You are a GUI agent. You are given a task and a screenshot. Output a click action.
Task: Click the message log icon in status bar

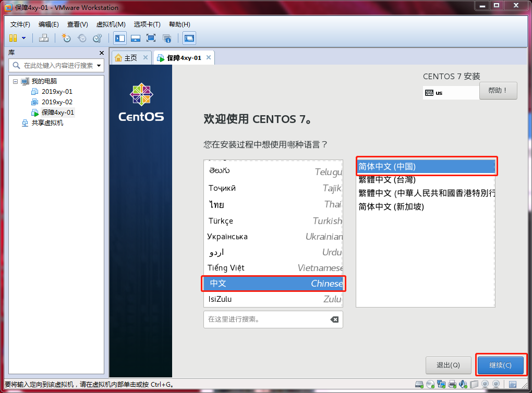(x=513, y=385)
